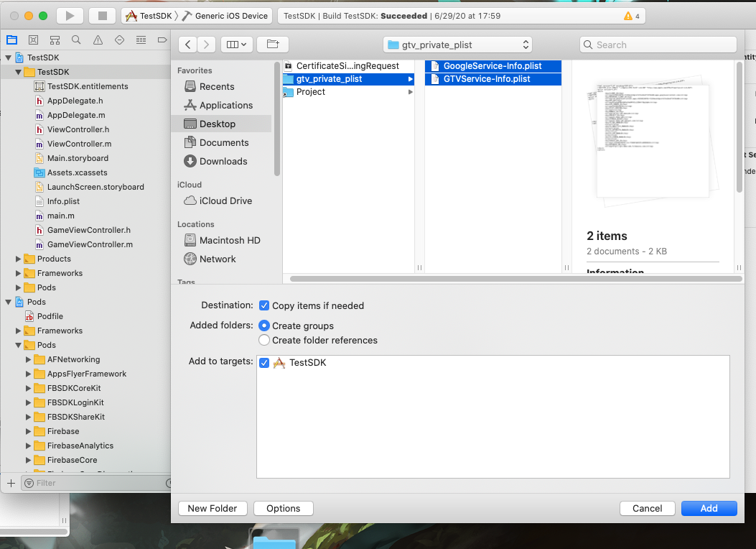The height and width of the screenshot is (549, 756).
Task: Select GoogleService-Info.plist file
Action: (493, 65)
